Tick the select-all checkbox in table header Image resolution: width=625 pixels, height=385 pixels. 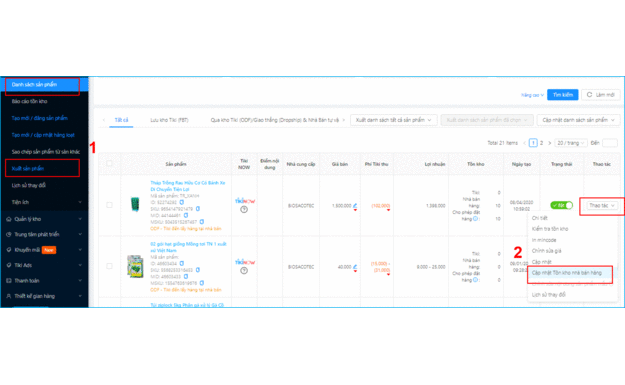click(x=109, y=163)
